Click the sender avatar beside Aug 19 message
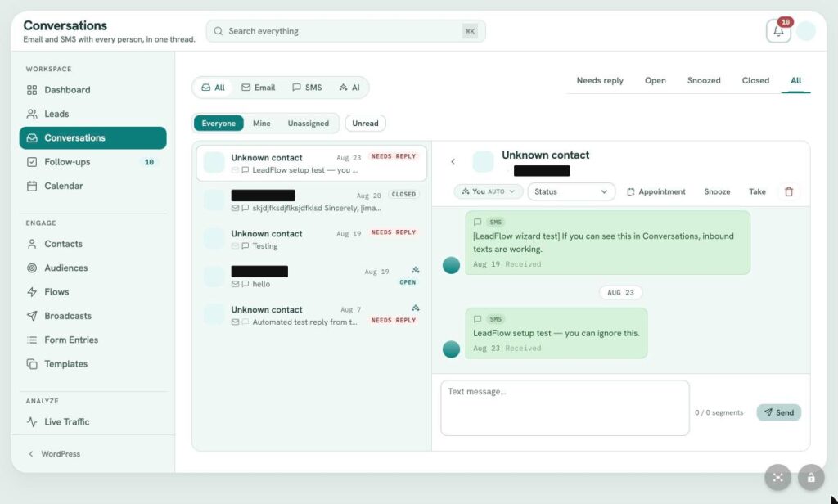The width and height of the screenshot is (838, 504). (451, 265)
